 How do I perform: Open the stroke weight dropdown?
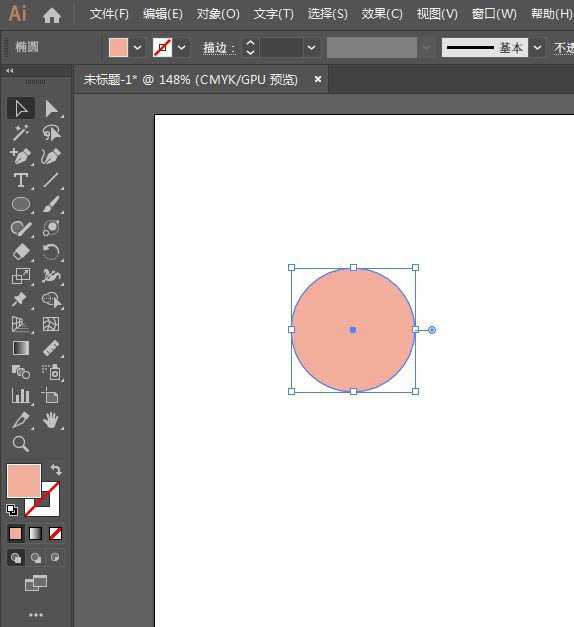pos(311,48)
